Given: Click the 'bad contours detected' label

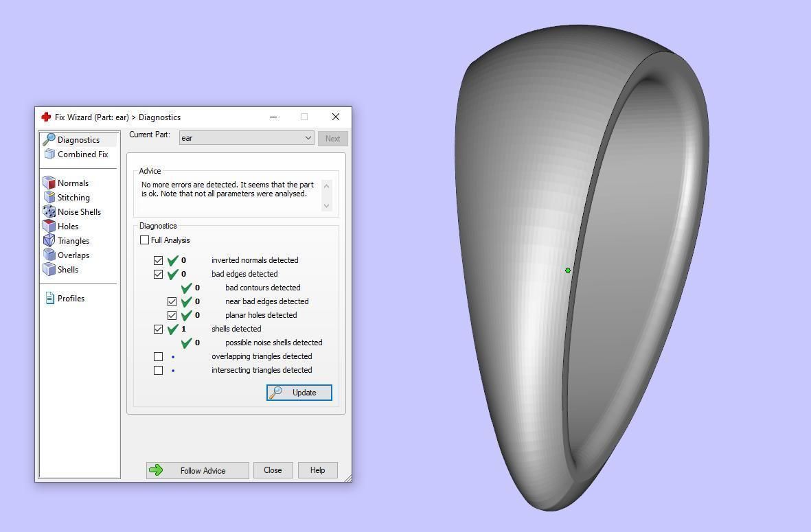Looking at the screenshot, I should point(263,288).
